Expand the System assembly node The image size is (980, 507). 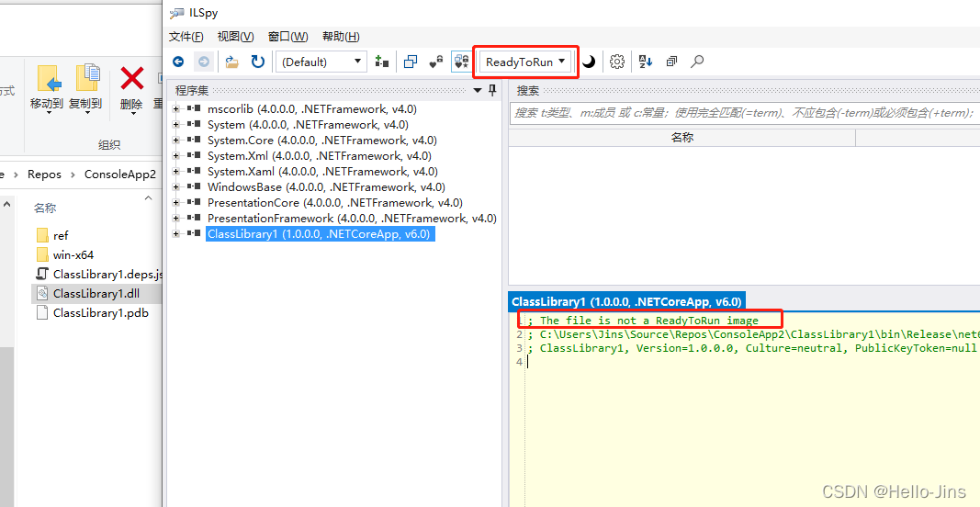(176, 124)
